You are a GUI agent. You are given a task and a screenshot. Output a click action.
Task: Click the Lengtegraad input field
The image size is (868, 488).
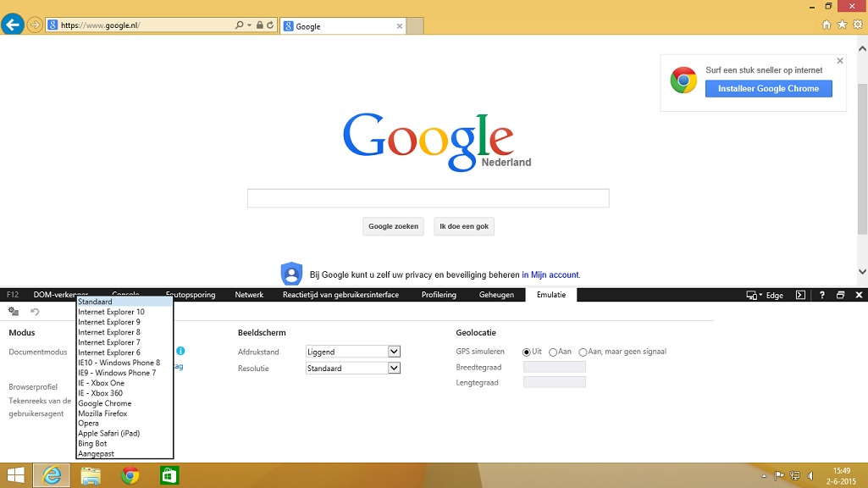554,382
